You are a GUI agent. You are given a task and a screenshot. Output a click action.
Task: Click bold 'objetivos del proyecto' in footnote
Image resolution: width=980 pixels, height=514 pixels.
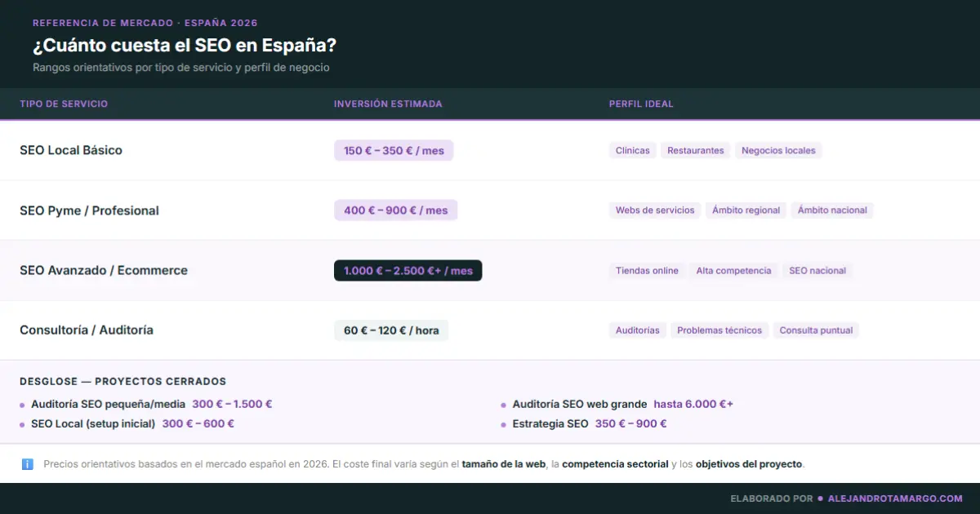pyautogui.click(x=750, y=464)
